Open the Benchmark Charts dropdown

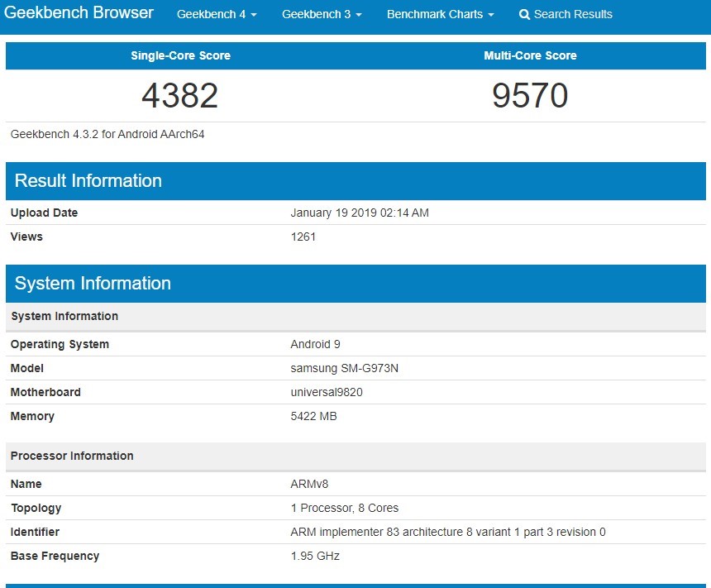coord(441,14)
